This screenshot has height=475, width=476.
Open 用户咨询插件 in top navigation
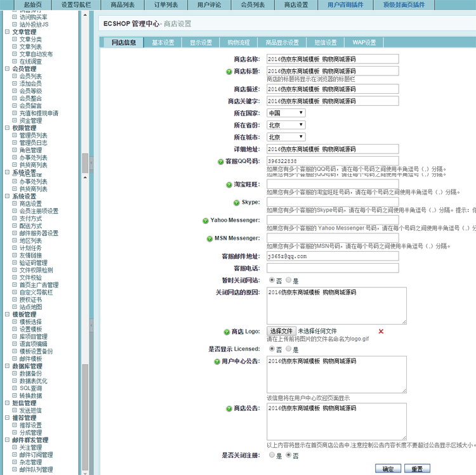pos(345,5)
